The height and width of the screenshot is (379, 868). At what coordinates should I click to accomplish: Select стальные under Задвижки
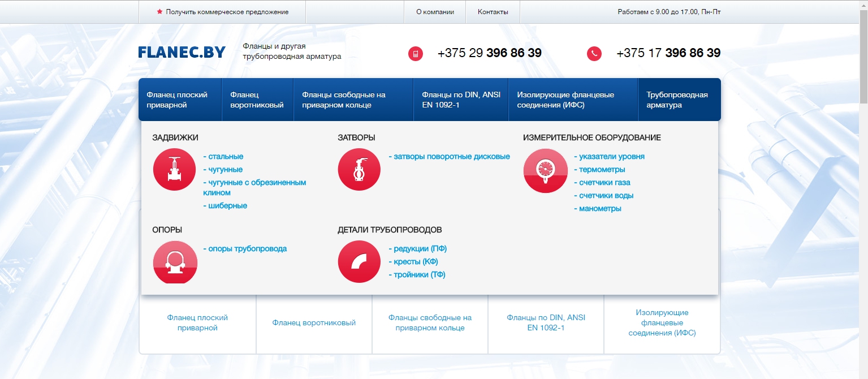(x=223, y=157)
